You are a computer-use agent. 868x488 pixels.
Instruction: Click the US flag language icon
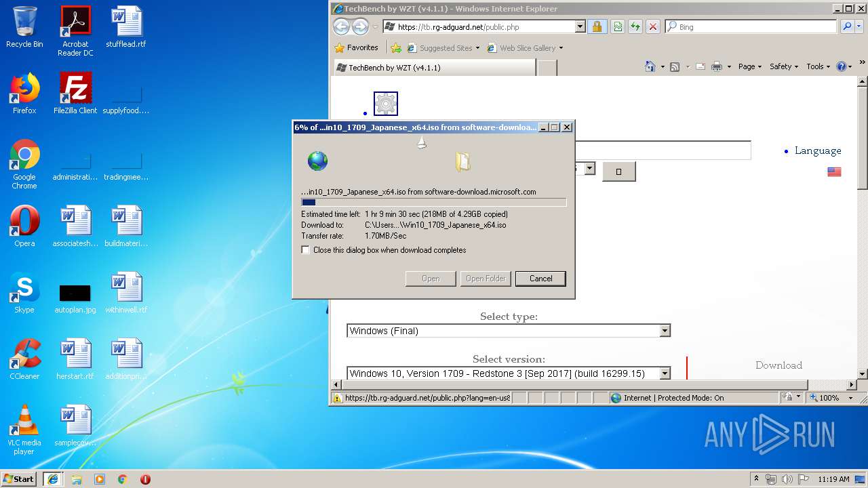pos(834,172)
